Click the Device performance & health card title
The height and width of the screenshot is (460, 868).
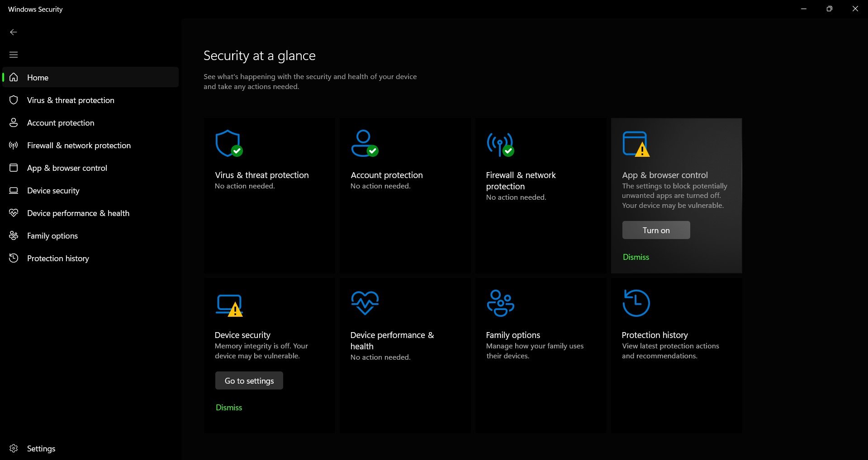(392, 340)
